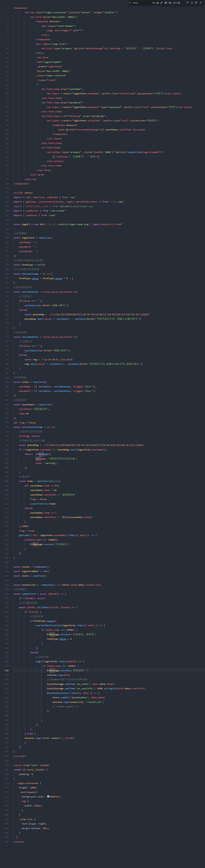Click span '@click="countdownChange"' line
Screen dimensions: 205x868
102,129
